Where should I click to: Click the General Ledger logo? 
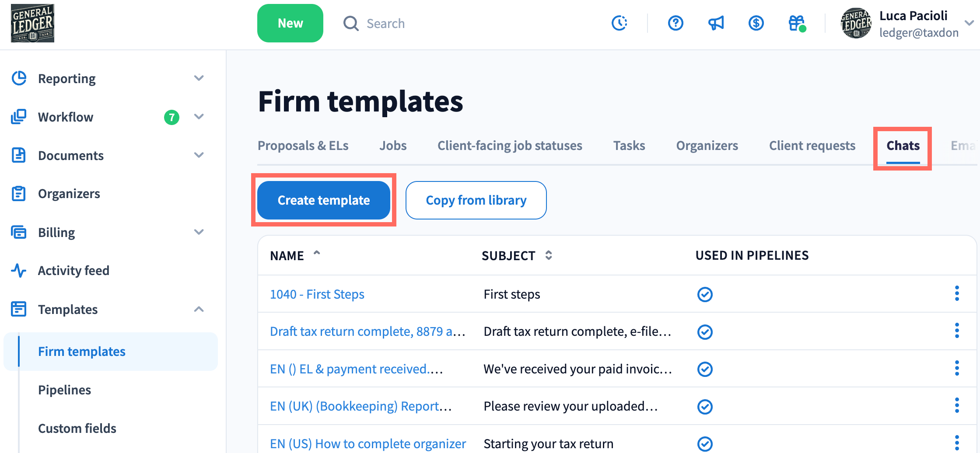click(x=33, y=23)
